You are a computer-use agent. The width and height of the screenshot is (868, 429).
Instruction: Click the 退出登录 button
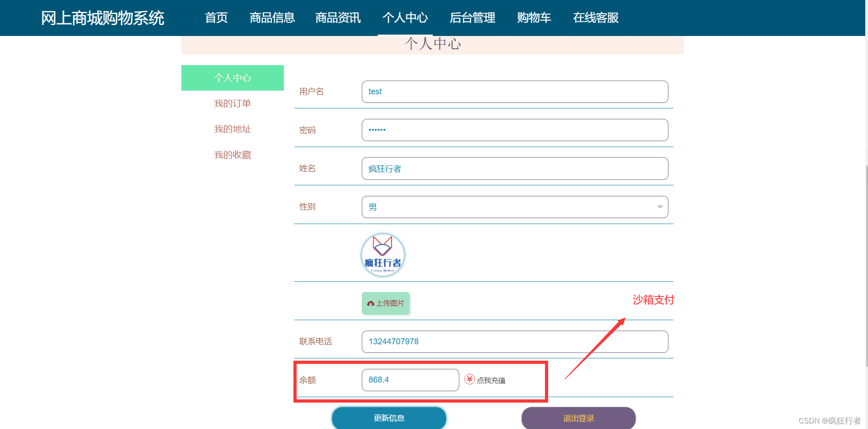(x=578, y=418)
